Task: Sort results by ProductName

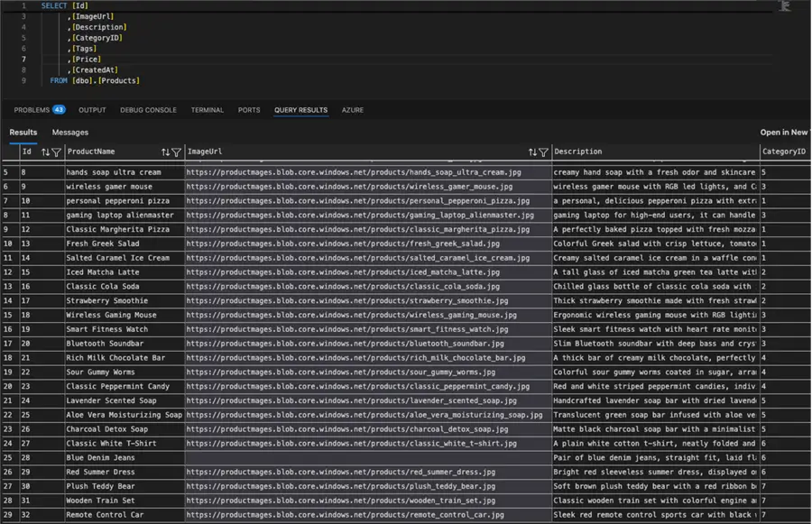Action: [x=165, y=152]
